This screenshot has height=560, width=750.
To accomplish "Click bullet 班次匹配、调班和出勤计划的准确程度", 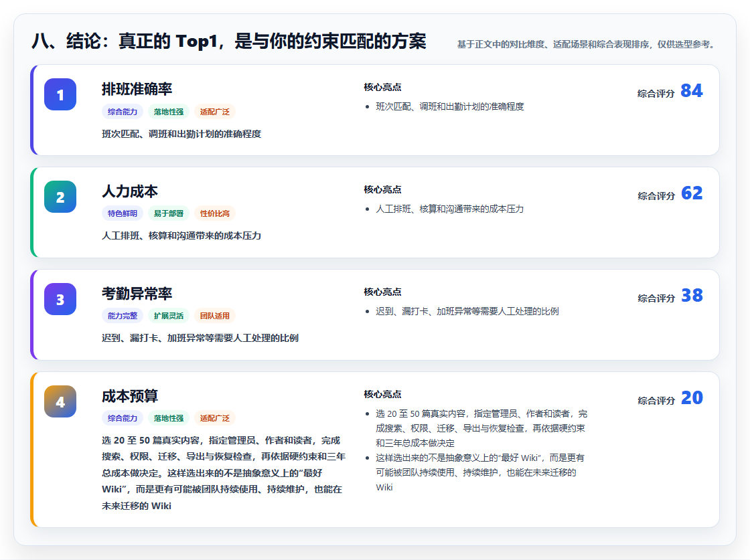I will tap(449, 106).
